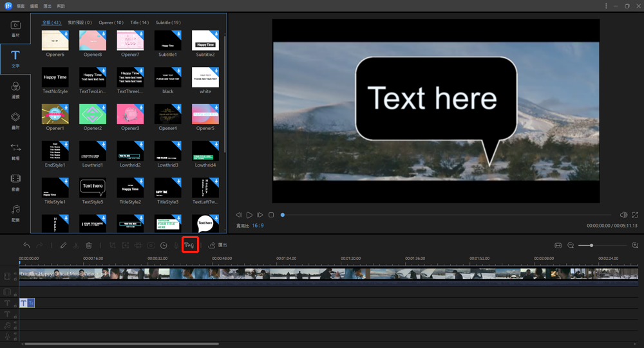Screen dimensions: 644x348
Task: Open the Music panel in the sidebar
Action: click(15, 213)
